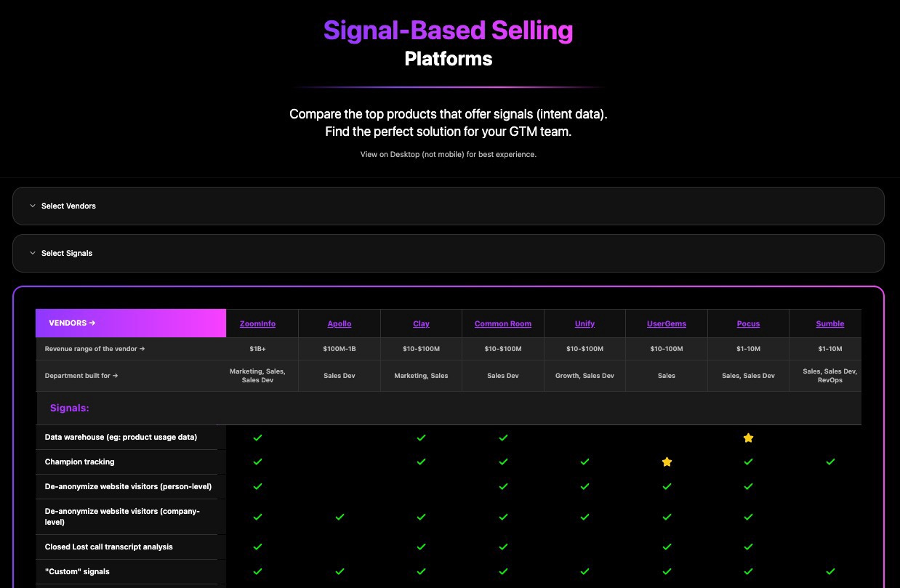Screen dimensions: 900x588
Task: Click Common Room checkmark in person-level visitors row
Action: (503, 486)
